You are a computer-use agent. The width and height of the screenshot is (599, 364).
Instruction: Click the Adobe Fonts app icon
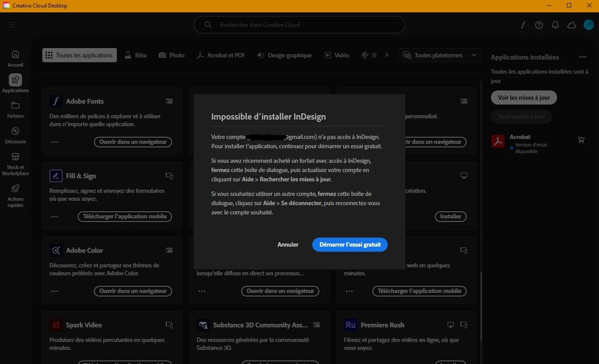coord(56,101)
